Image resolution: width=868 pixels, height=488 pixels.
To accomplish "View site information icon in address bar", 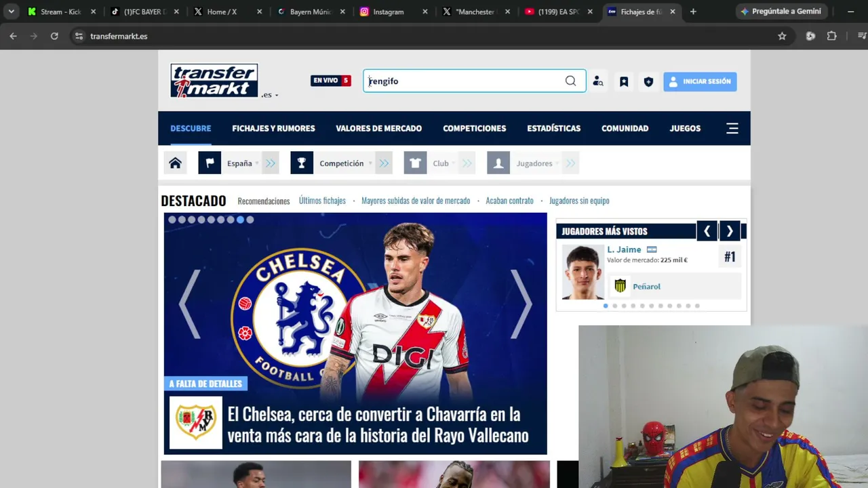I will tap(79, 36).
